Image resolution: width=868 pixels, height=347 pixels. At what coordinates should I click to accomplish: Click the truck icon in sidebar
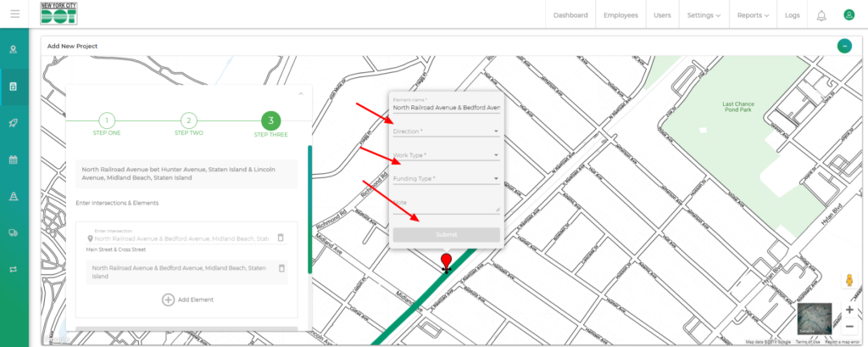click(14, 232)
